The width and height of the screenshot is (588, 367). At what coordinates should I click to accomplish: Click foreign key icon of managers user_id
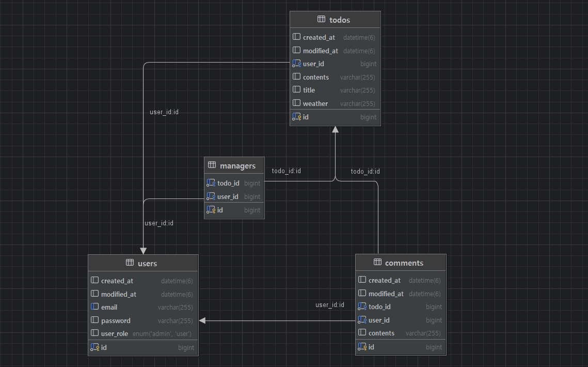coord(211,196)
